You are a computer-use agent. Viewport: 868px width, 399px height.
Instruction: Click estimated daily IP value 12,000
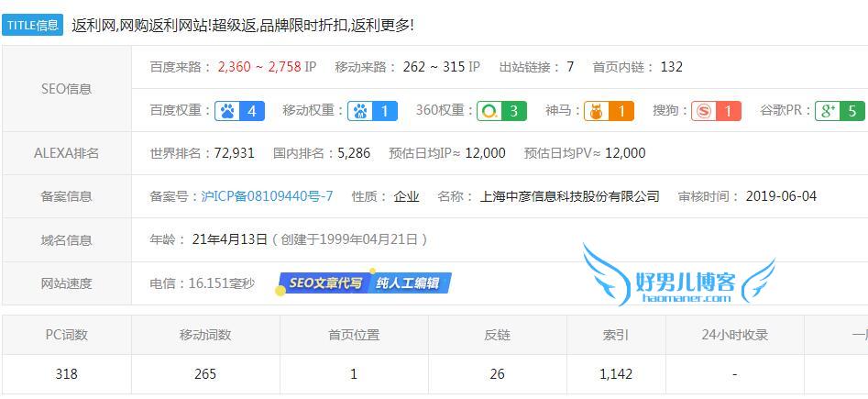(485, 153)
